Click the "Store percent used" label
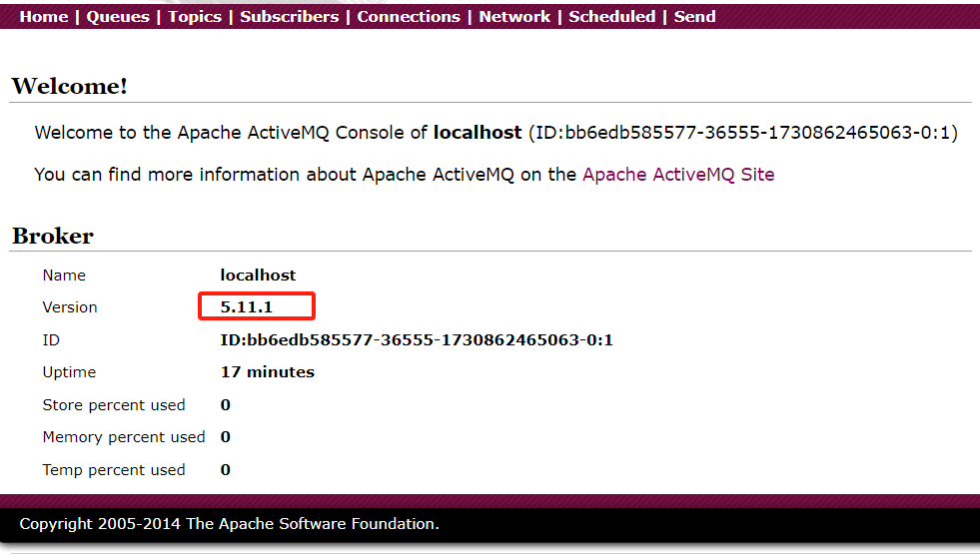Image resolution: width=980 pixels, height=559 pixels. [114, 405]
